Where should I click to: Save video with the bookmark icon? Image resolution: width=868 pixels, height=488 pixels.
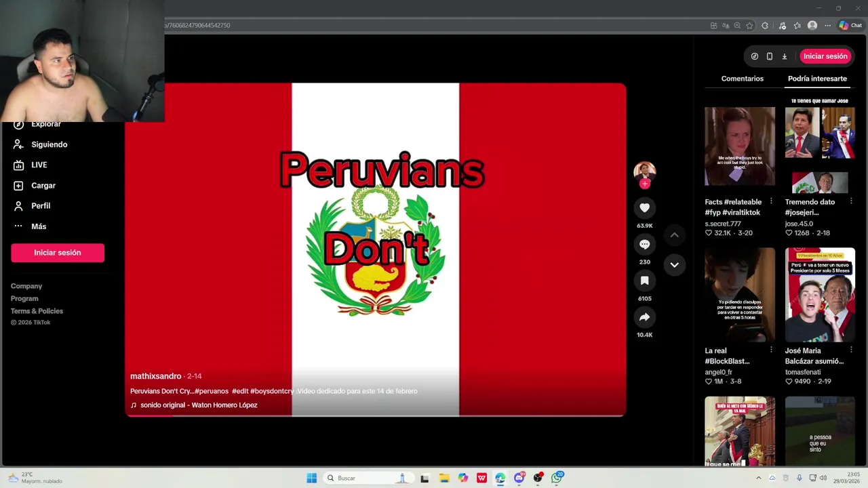[x=644, y=281]
